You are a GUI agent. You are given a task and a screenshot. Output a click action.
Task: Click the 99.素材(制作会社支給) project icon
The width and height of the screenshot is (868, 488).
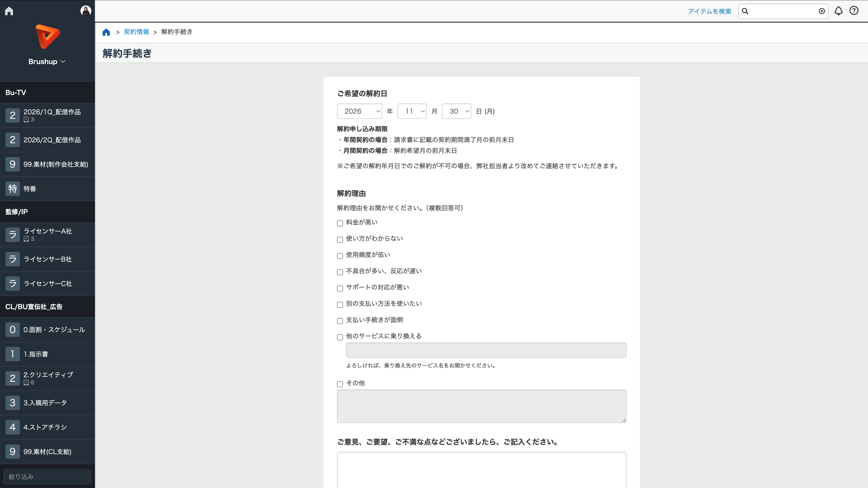(12, 164)
